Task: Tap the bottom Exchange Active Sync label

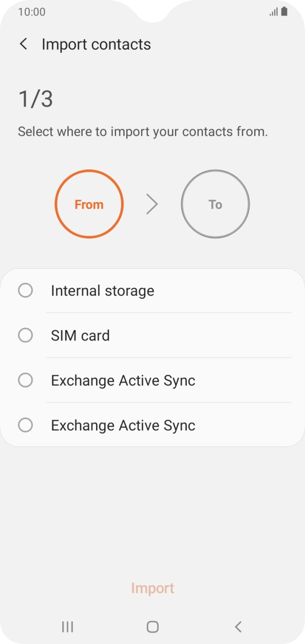Action: coord(123,426)
